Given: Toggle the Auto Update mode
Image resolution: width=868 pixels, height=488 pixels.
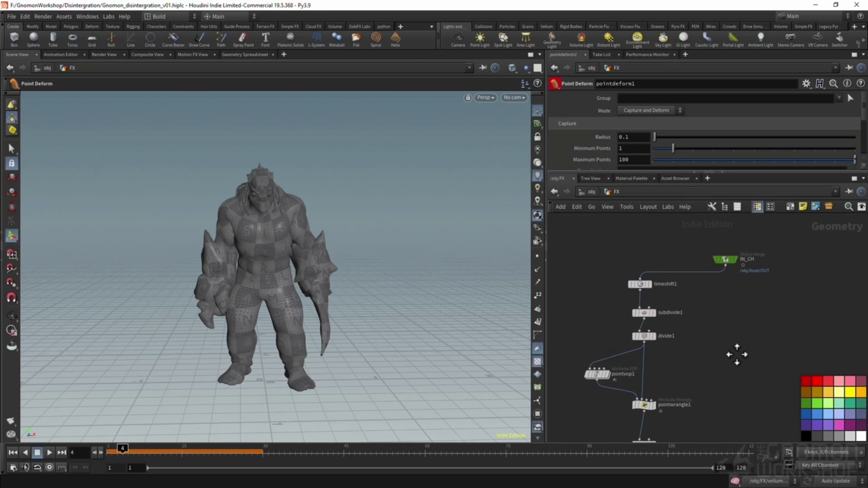Looking at the screenshot, I should click(835, 481).
